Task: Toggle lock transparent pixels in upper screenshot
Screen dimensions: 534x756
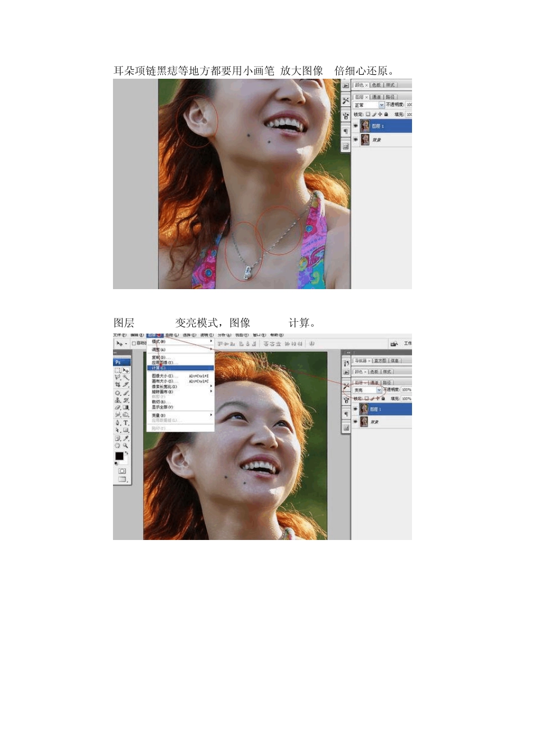Action: [368, 114]
